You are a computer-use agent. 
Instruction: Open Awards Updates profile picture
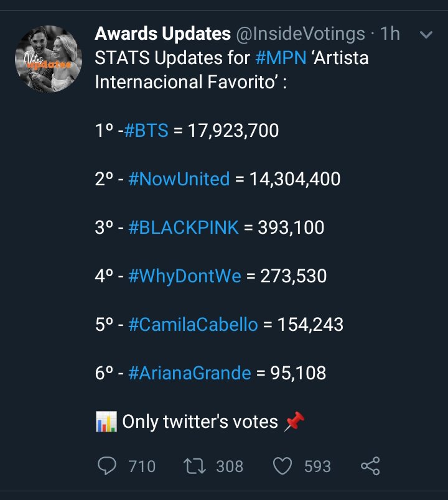click(49, 59)
